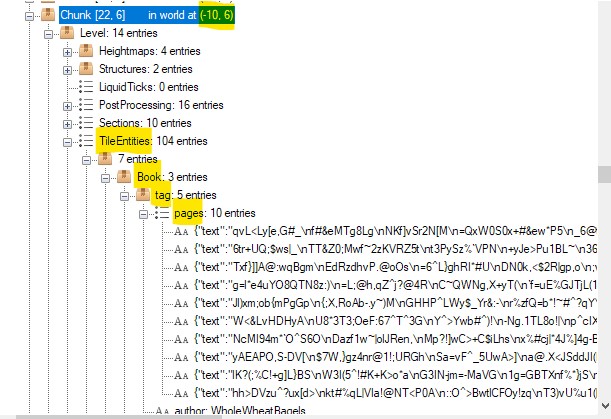Screen dimensions: 611x419
Task: Select page text starting Txf}]]A@
Action: click(x=395, y=267)
